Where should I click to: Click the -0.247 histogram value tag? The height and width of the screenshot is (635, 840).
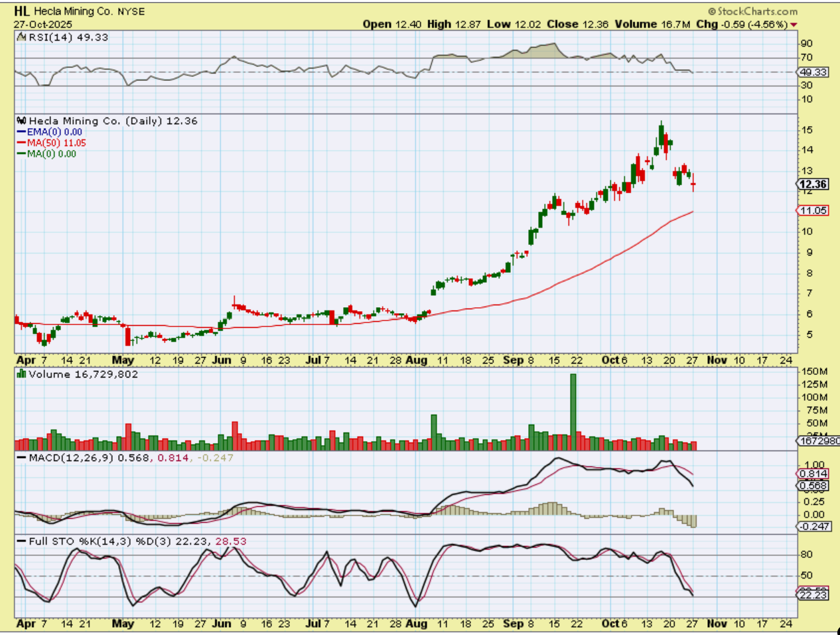[813, 526]
